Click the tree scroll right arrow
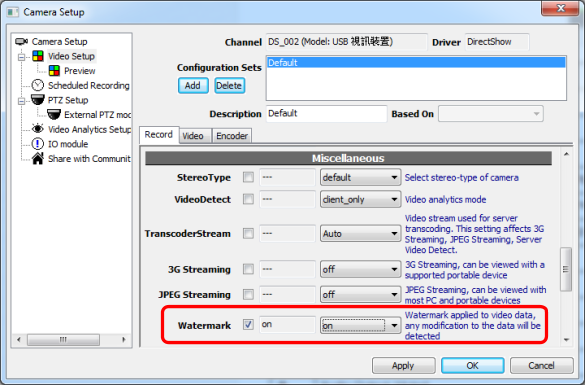Viewport: 585px width, 385px height. (124, 339)
